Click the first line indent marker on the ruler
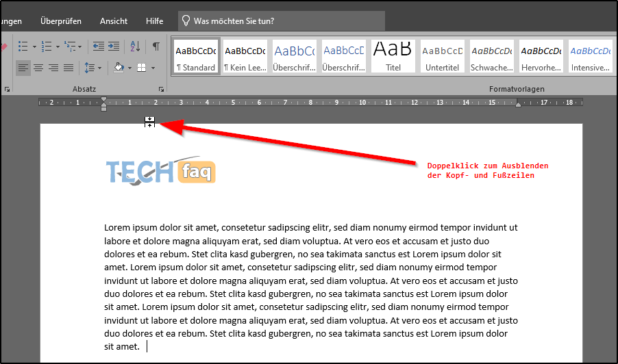The height and width of the screenshot is (364, 618). 103,99
